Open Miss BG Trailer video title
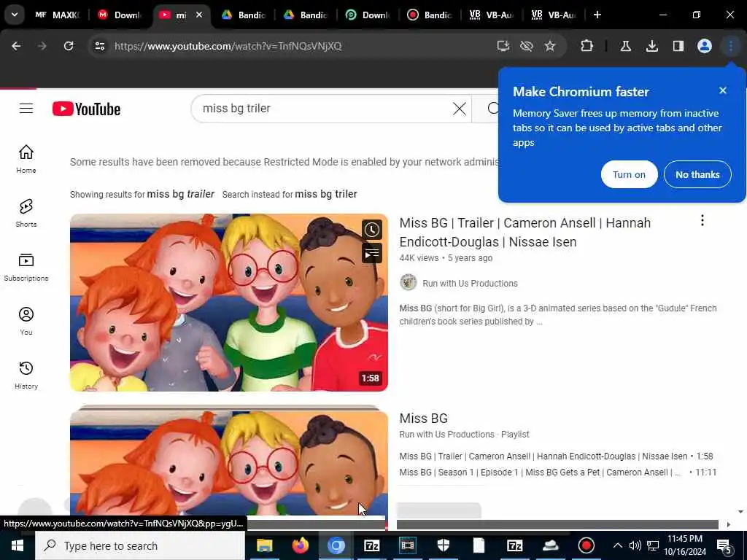The image size is (747, 560). [x=525, y=233]
